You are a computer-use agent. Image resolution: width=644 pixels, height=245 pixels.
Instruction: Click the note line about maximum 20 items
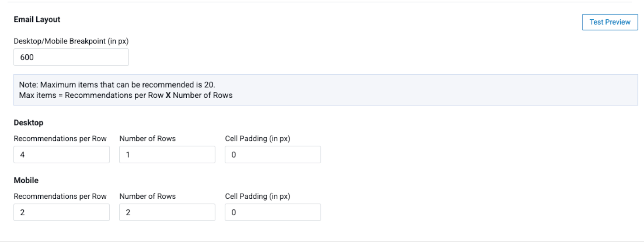[x=117, y=84]
